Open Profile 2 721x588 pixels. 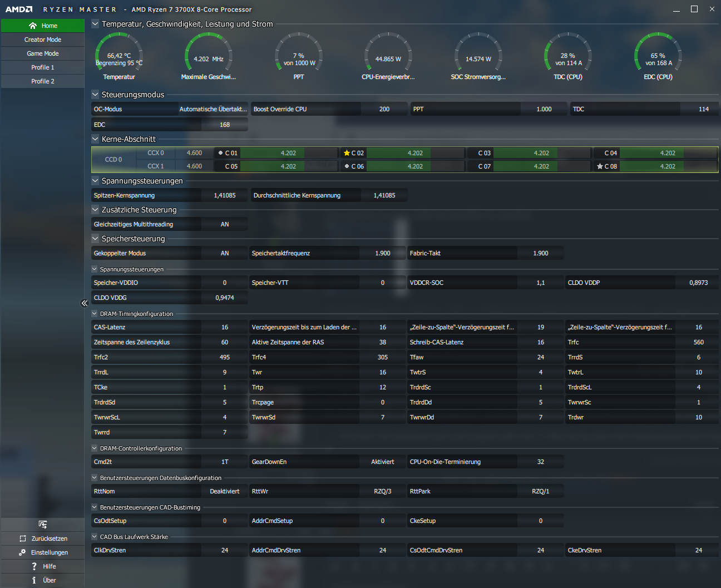(43, 81)
